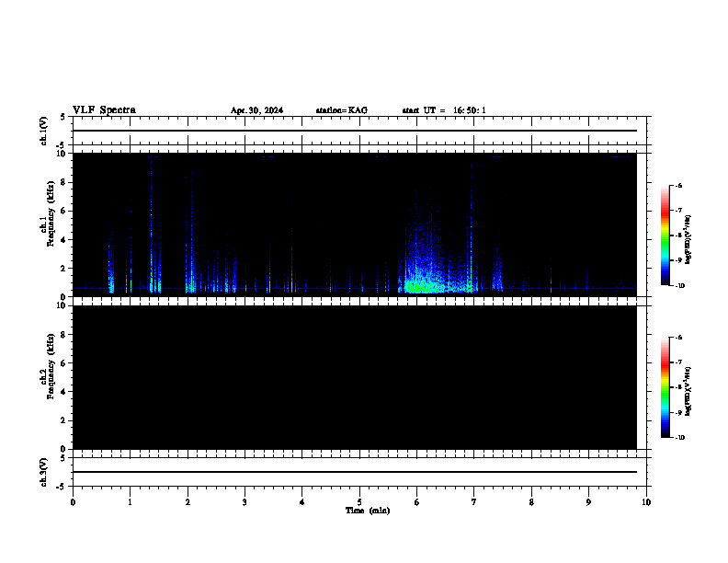Click the ch.1 colorbar log(PSD) label

(688, 240)
